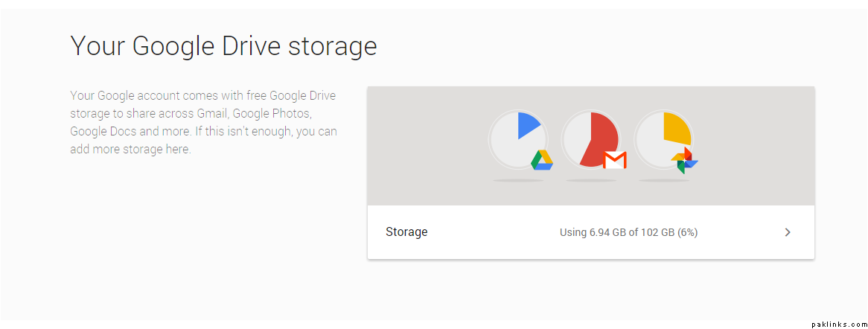Screen dimensions: 868x329
Task: Click 'add more storage here' text in description
Action: tap(130, 149)
